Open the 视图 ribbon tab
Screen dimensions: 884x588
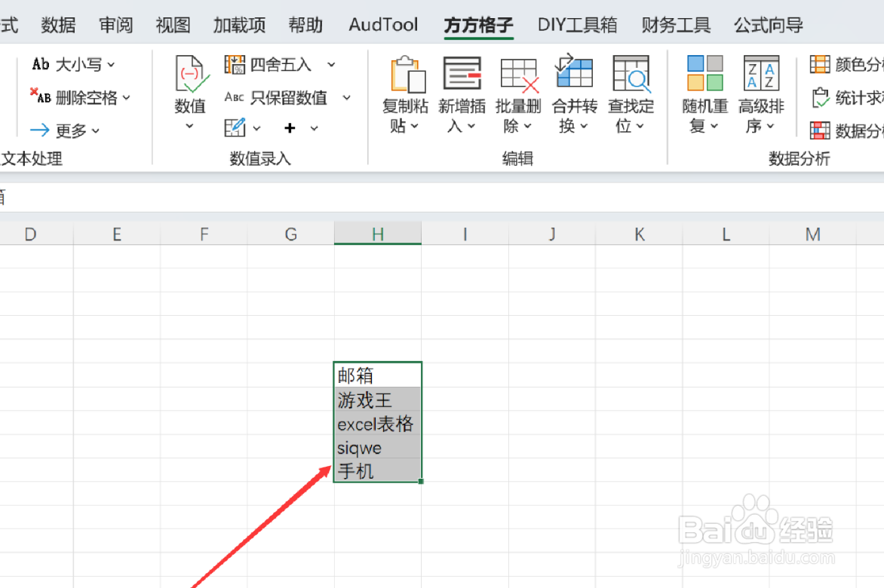pyautogui.click(x=173, y=25)
